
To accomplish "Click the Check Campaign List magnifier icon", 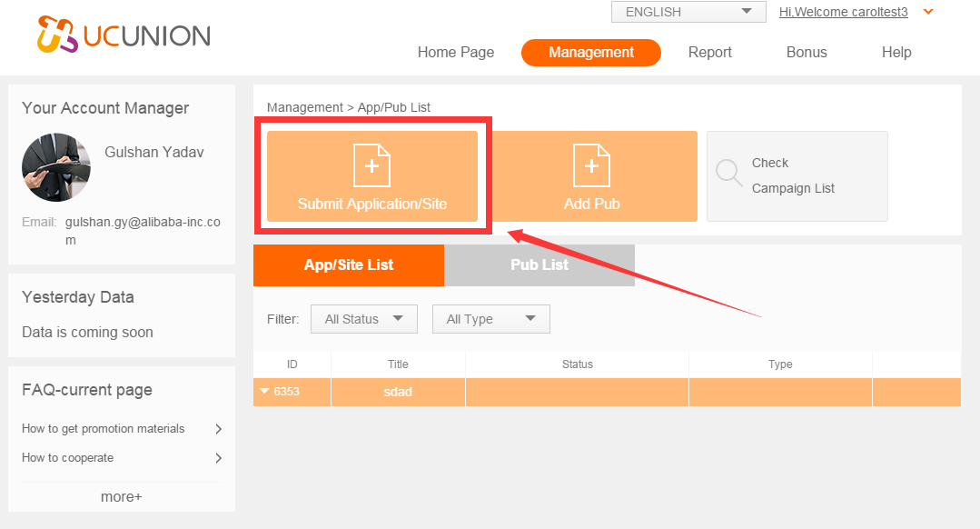I will (x=728, y=173).
